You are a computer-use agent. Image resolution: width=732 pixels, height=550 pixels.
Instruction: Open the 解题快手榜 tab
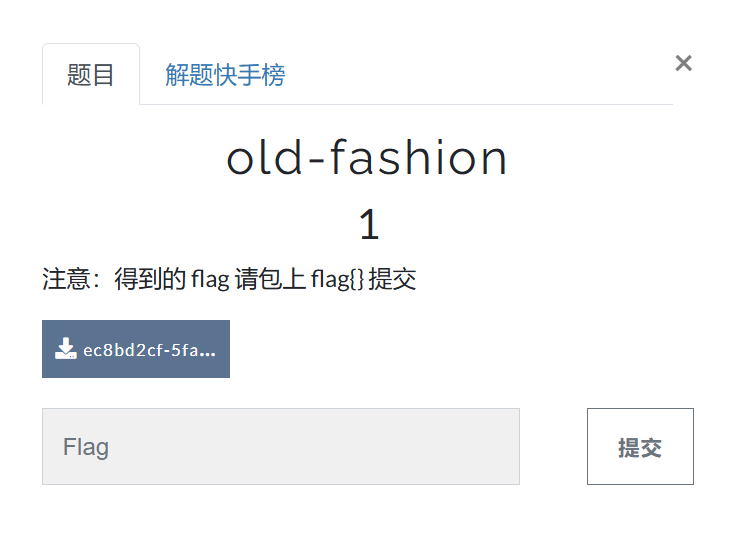[225, 75]
